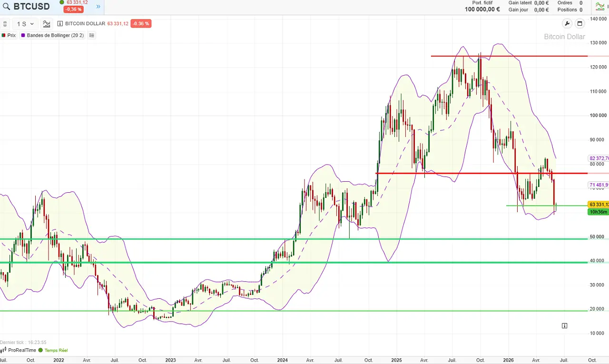Click the 100 000 price axis label
This screenshot has width=609, height=364.
[598, 115]
